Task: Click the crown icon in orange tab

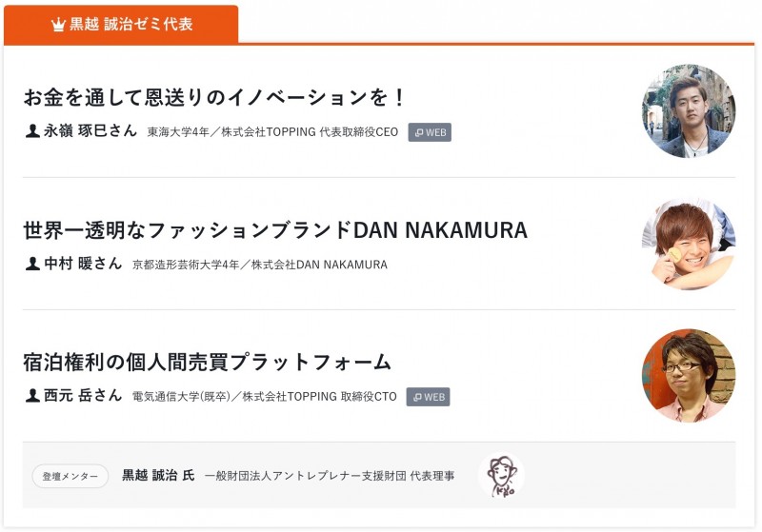Action: (57, 25)
